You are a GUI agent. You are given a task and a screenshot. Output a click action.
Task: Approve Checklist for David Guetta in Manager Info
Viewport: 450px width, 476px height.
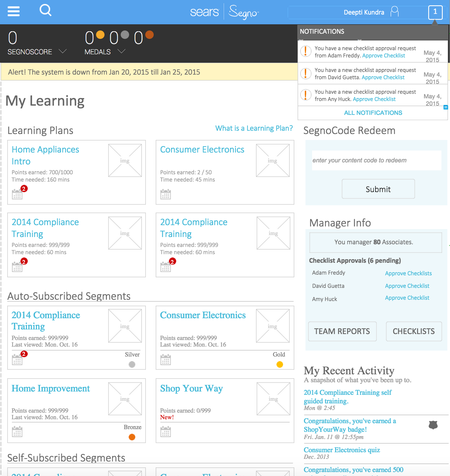point(407,286)
